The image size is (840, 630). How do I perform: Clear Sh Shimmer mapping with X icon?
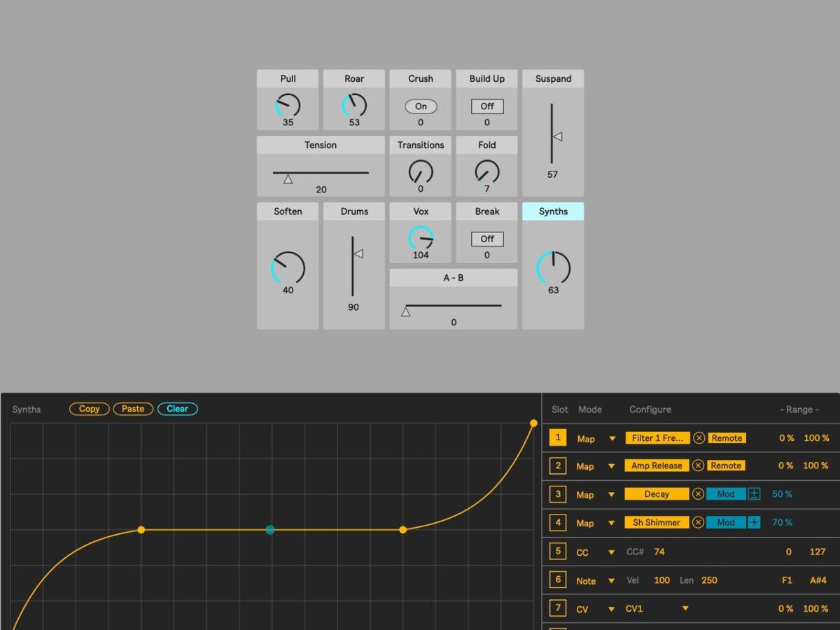[699, 522]
